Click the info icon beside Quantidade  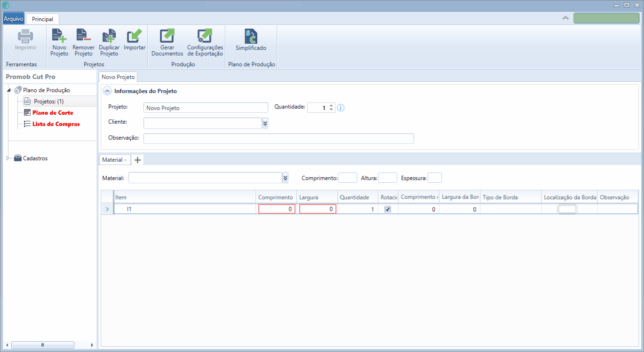(341, 108)
